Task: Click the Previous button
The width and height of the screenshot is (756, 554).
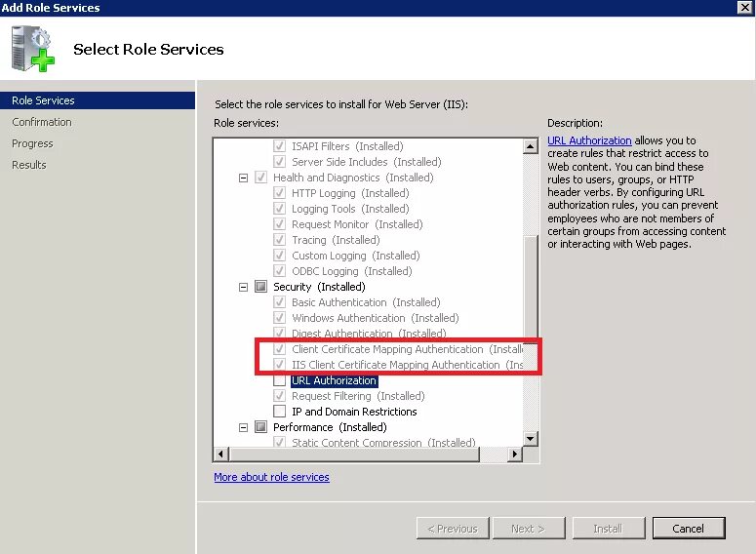Action: tap(453, 529)
